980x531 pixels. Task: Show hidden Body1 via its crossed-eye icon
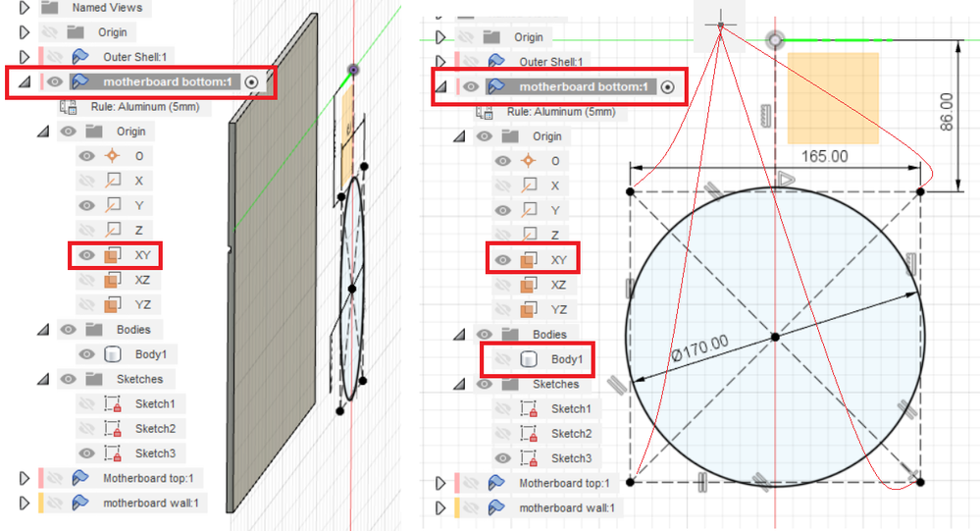(503, 359)
